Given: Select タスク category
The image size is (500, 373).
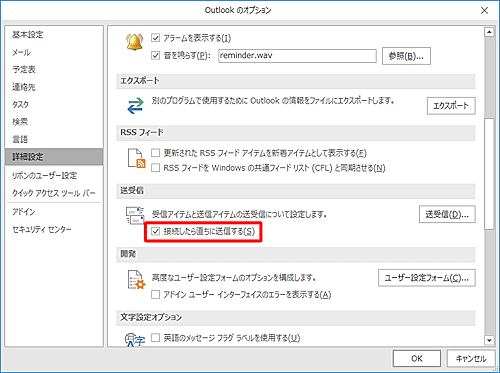Looking at the screenshot, I should coord(54,104).
